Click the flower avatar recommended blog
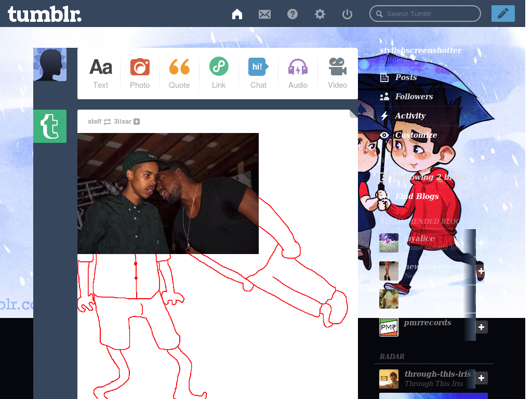 389,299
